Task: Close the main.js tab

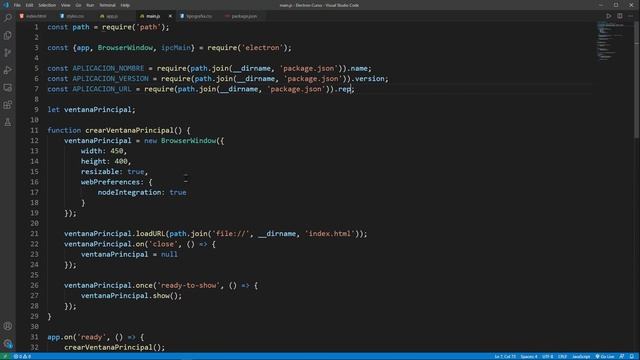Action: (x=170, y=16)
